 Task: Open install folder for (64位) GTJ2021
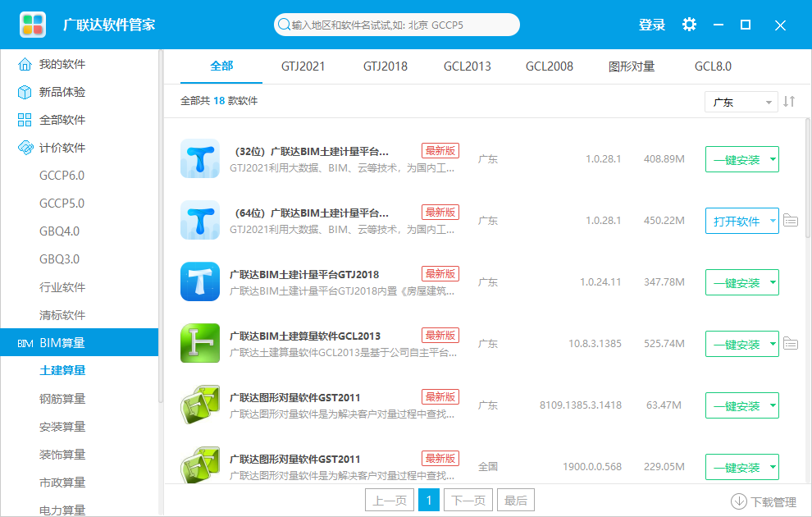790,220
